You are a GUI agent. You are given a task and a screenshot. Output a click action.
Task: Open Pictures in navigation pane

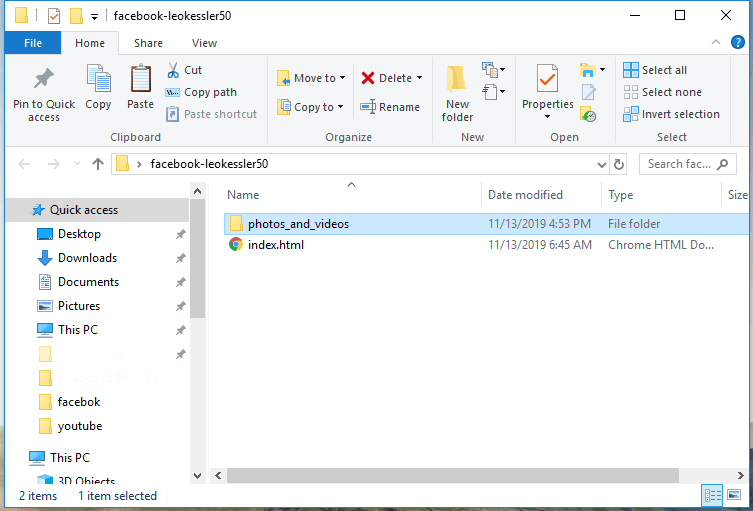[x=79, y=306]
